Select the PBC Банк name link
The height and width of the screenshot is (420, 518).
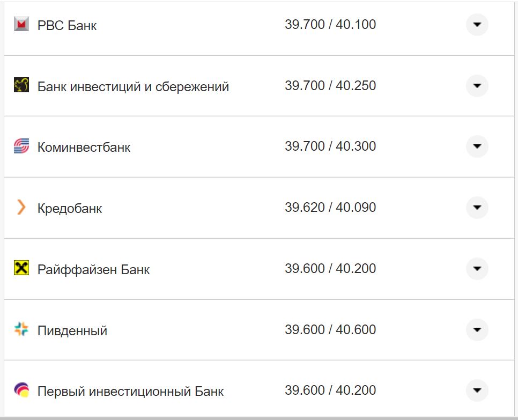66,24
